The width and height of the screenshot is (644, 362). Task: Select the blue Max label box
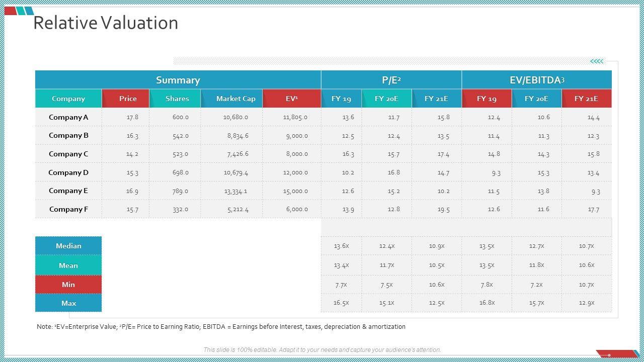(68, 303)
